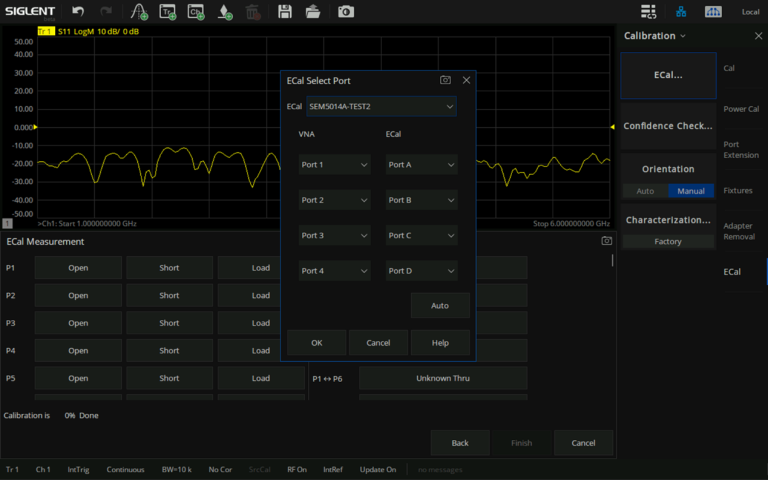Click the Auto button in dialog
The width and height of the screenshot is (768, 480).
point(439,305)
